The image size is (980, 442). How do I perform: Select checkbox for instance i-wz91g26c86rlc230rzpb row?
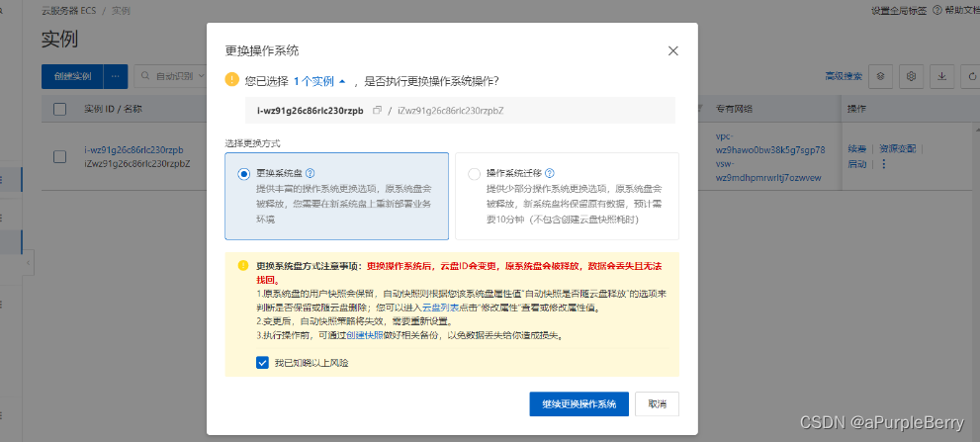point(60,157)
